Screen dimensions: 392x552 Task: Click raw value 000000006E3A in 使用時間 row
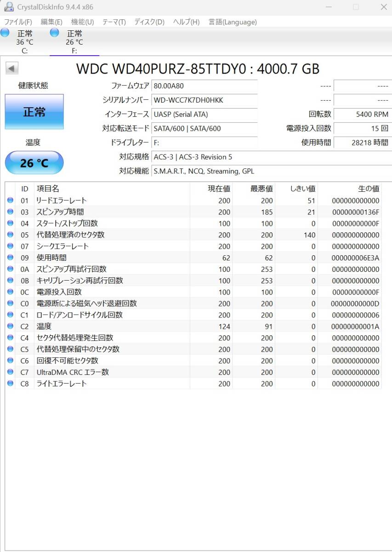[x=356, y=258]
